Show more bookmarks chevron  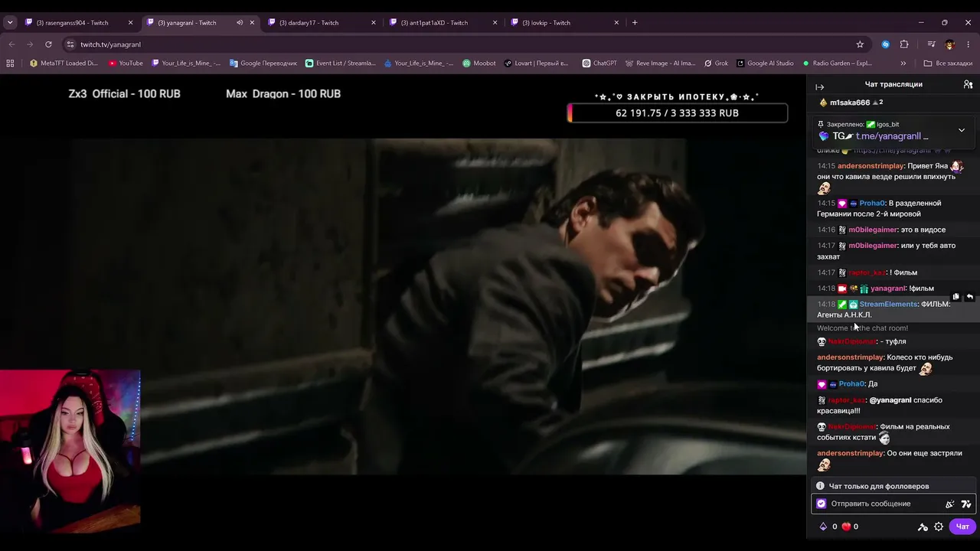click(x=903, y=64)
